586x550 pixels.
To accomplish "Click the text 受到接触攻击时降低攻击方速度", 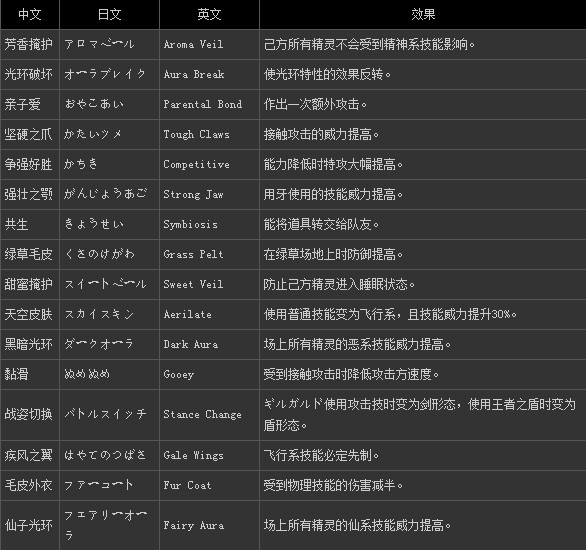I will tap(351, 374).
